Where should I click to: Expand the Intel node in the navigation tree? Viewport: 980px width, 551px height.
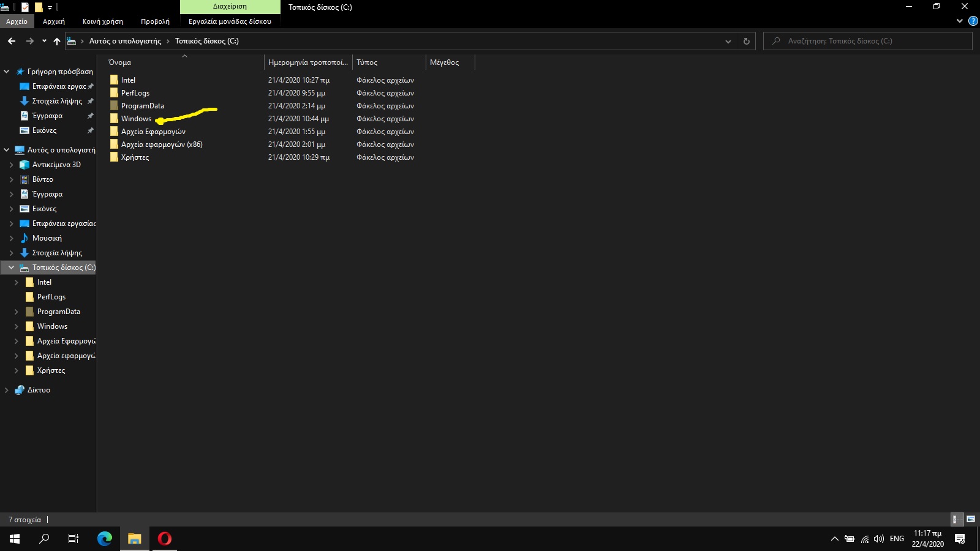click(17, 282)
